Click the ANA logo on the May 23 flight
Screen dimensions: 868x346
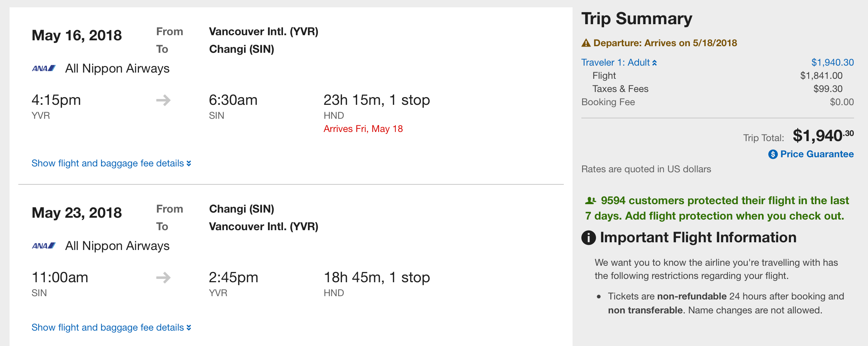(44, 246)
